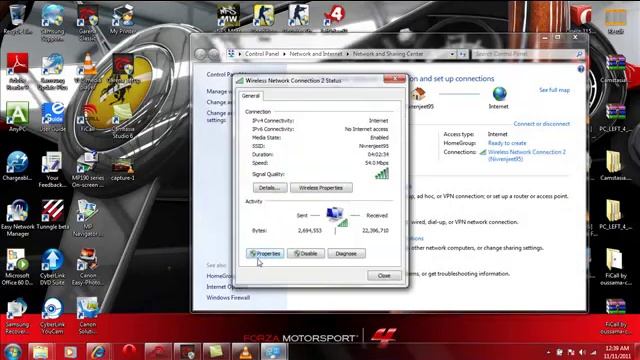Open the capture-1 desktop file
640x360 pixels.
[122, 170]
